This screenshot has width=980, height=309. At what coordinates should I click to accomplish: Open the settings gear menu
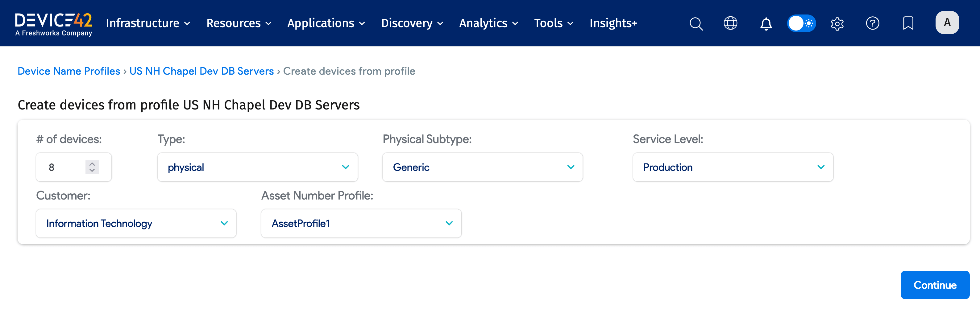tap(837, 23)
